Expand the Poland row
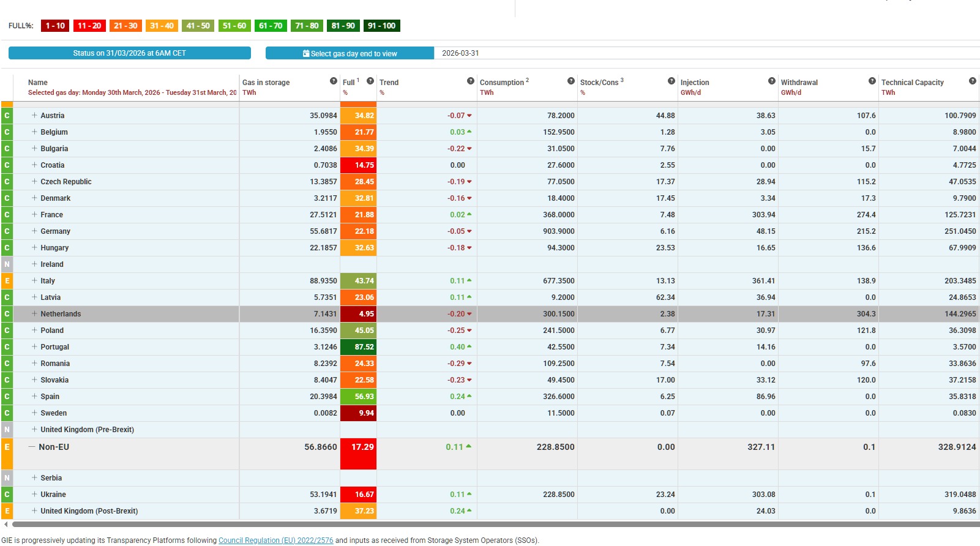980x546 pixels. pyautogui.click(x=34, y=330)
